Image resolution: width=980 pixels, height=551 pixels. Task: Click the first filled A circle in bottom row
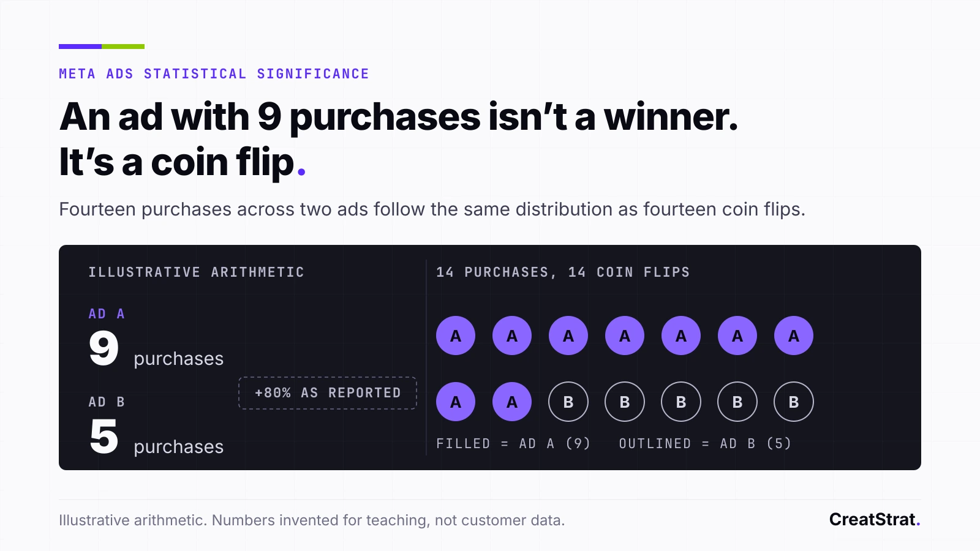456,402
